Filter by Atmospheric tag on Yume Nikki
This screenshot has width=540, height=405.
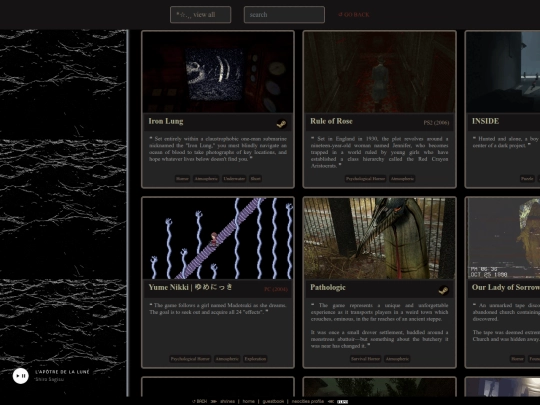[x=227, y=359]
